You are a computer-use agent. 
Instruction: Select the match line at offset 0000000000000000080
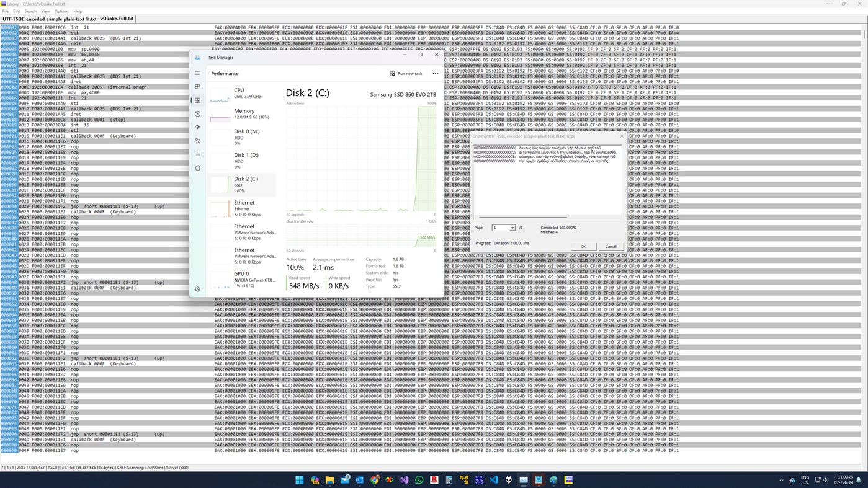coord(546,161)
